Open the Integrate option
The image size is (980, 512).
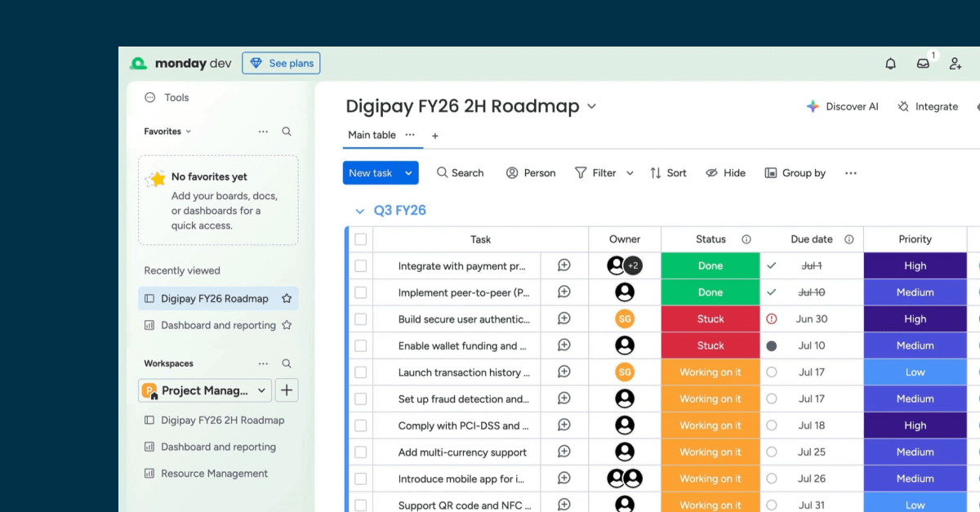coord(928,106)
